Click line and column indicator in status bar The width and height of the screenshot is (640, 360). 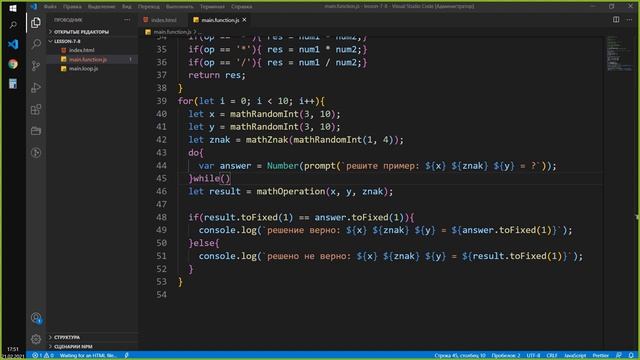(x=460, y=356)
